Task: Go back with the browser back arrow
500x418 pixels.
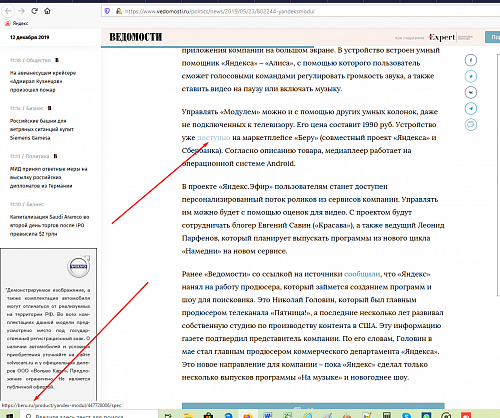Action: [8, 11]
